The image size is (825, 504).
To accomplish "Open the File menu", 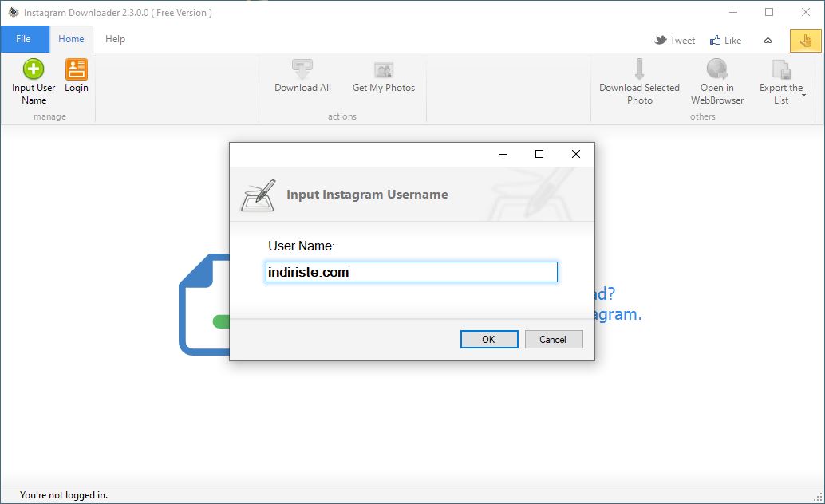I will [25, 39].
